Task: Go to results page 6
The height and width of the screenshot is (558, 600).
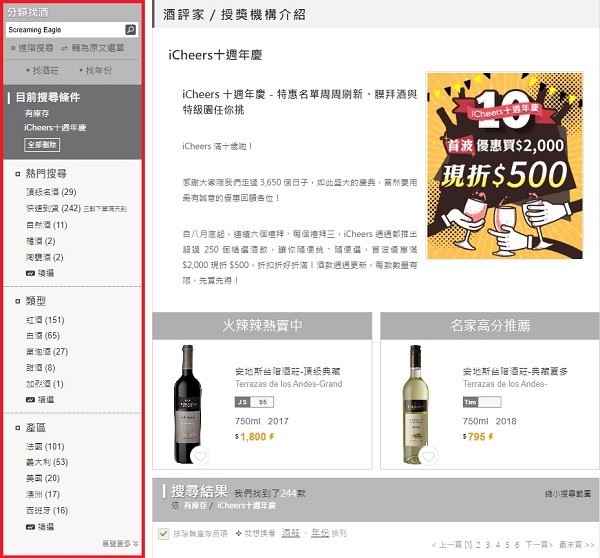Action: (517, 545)
